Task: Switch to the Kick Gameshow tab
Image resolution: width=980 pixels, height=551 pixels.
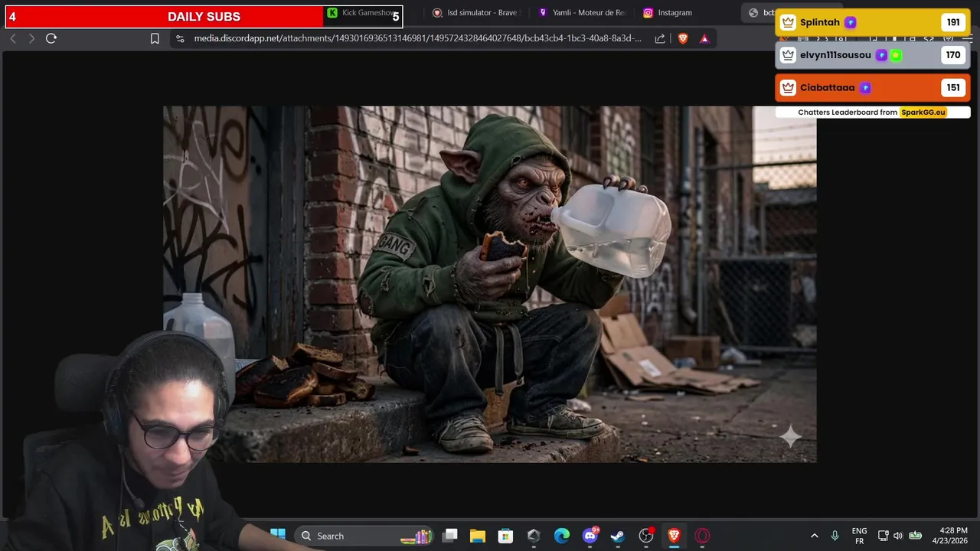Action: coord(361,13)
